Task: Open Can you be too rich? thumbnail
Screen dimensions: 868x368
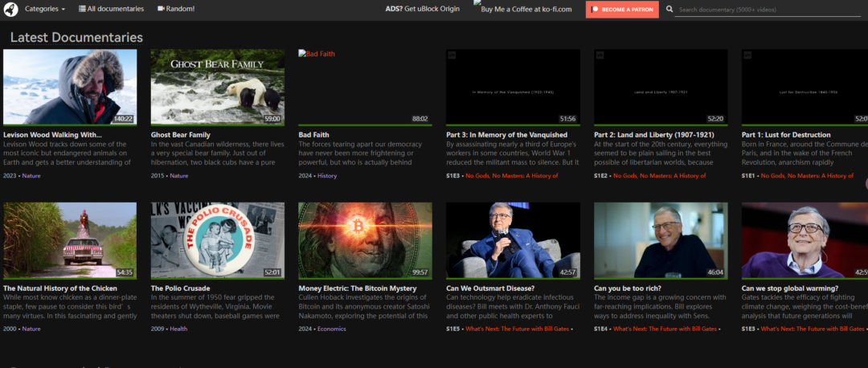Action: click(661, 239)
